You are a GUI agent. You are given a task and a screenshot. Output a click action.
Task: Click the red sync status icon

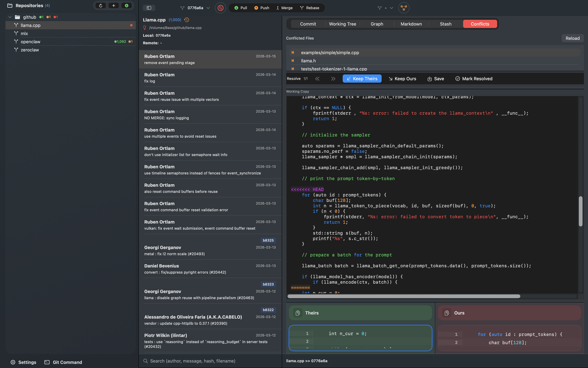(x=220, y=8)
